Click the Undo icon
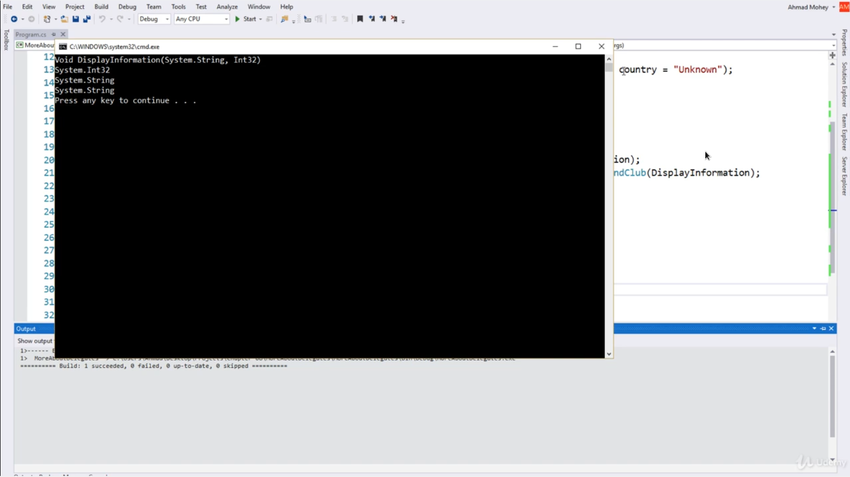Viewport: 850px width, 477px height. tap(101, 19)
